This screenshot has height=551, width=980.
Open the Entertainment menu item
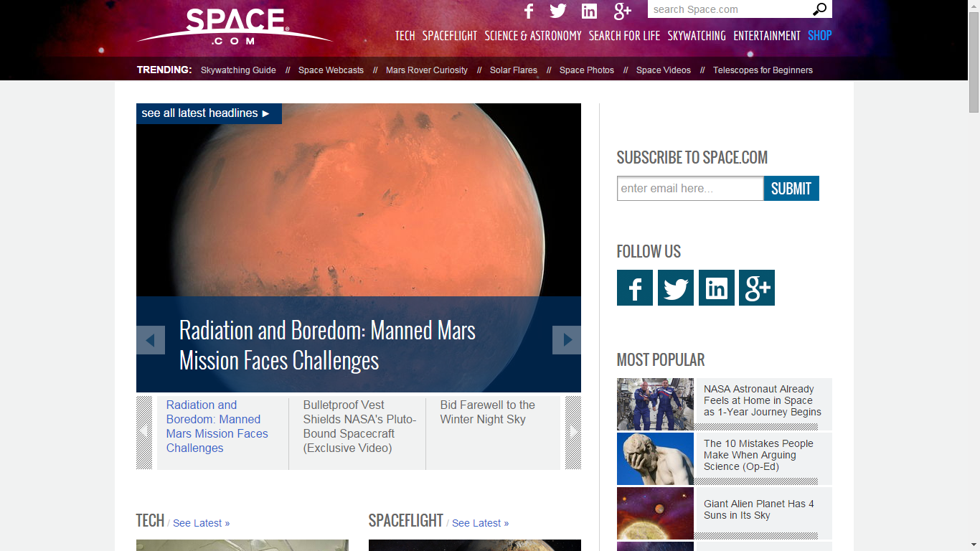click(767, 36)
